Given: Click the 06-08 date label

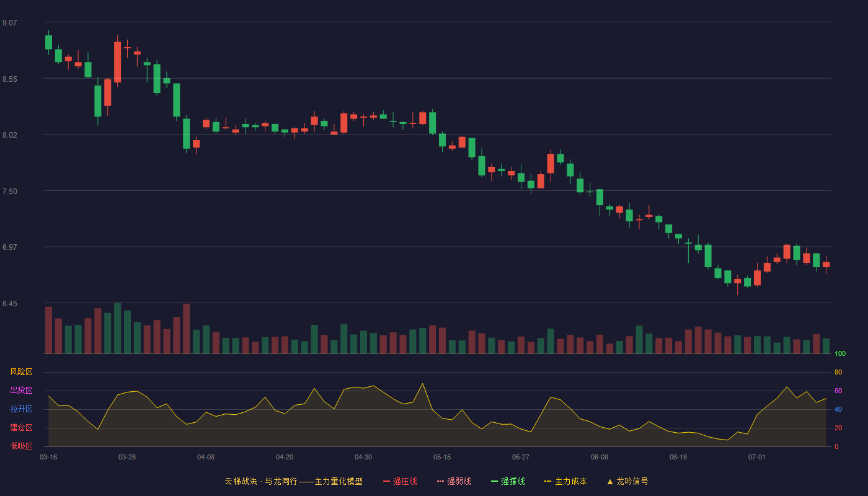Looking at the screenshot, I should (x=600, y=457).
